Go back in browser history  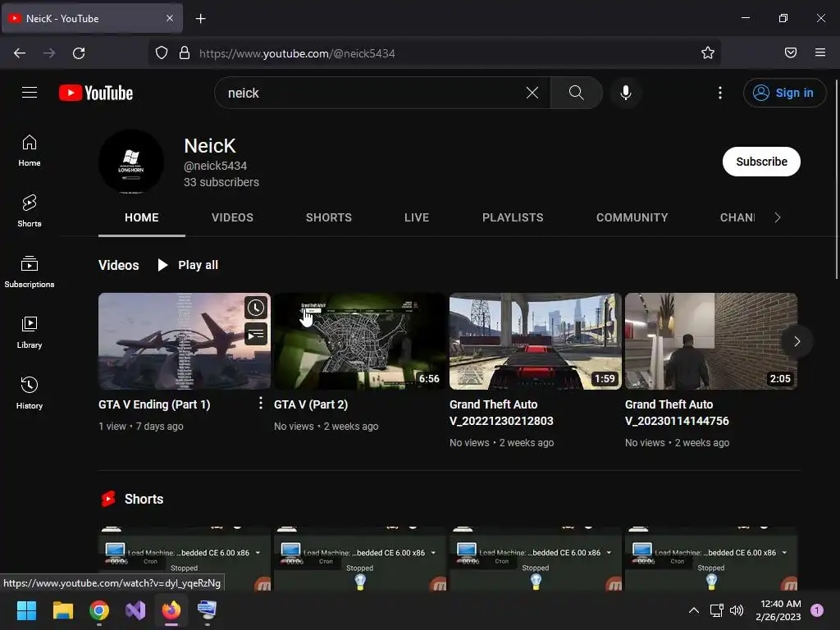pyautogui.click(x=20, y=53)
